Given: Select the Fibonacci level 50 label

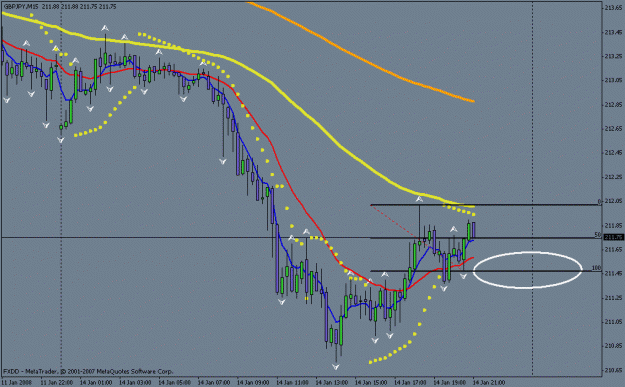Looking at the screenshot, I should (597, 235).
